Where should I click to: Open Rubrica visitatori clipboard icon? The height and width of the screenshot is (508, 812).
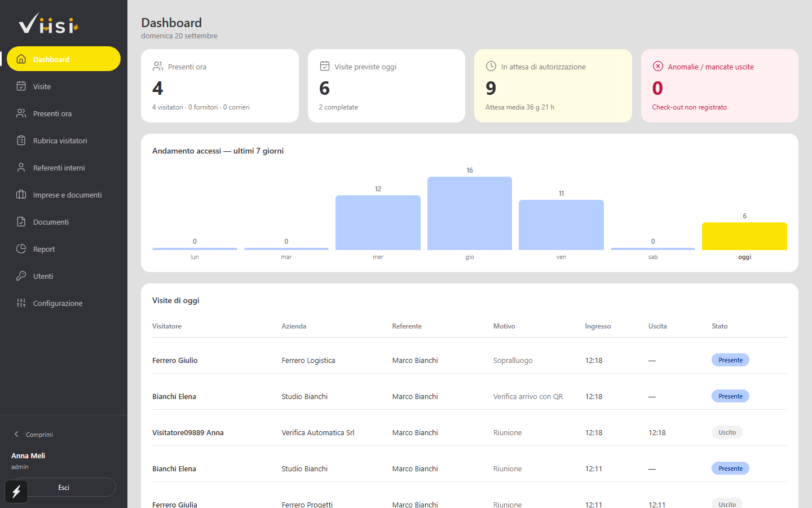21,141
